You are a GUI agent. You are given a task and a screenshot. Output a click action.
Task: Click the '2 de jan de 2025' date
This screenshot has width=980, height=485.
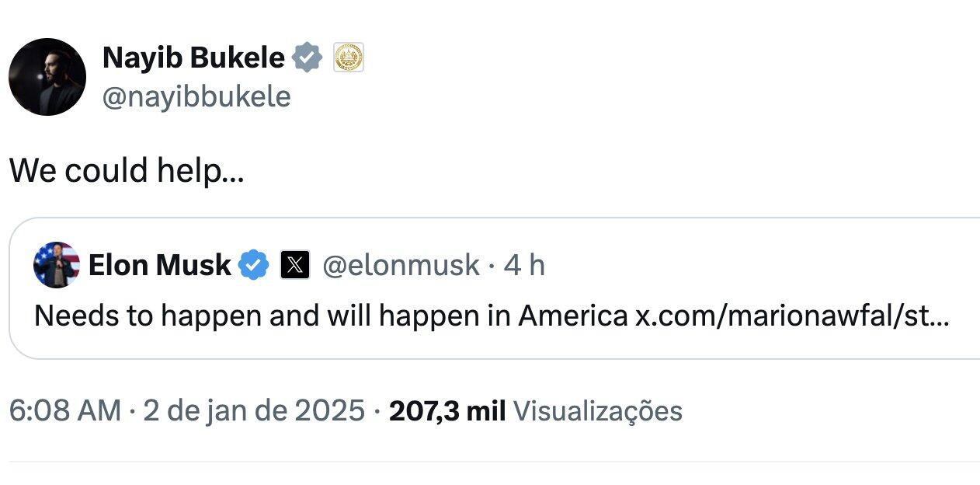click(x=254, y=410)
